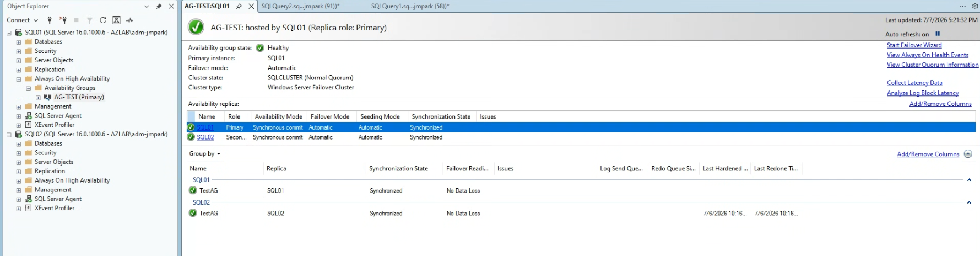The width and height of the screenshot is (980, 256).
Task: Click the large green AG-TEST health check icon
Action: 196,27
